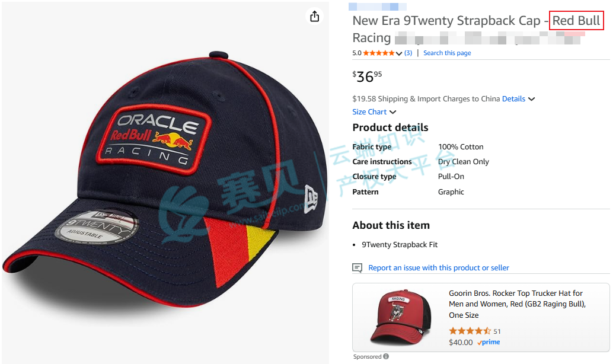Click the share icon above the cap image
Viewport: 616px width, 364px height.
coord(314,17)
